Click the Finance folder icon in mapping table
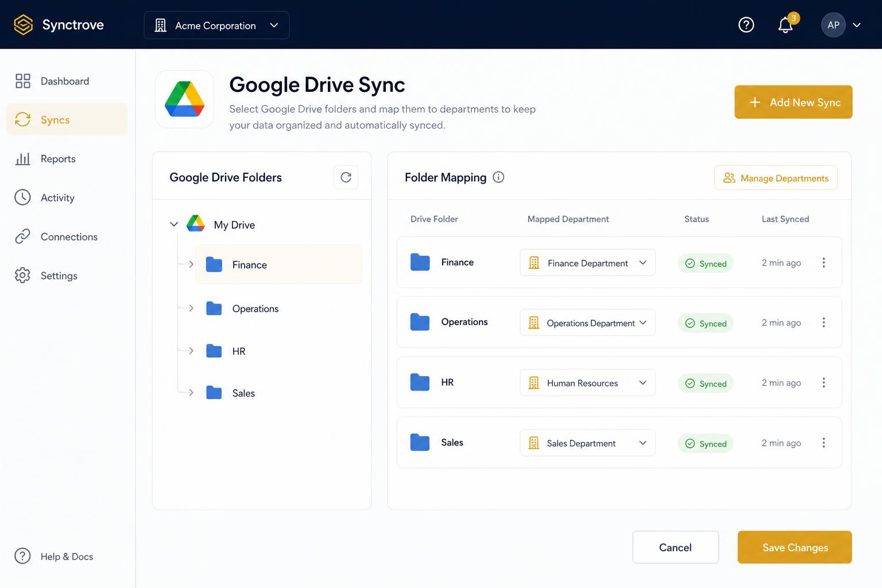 420,262
